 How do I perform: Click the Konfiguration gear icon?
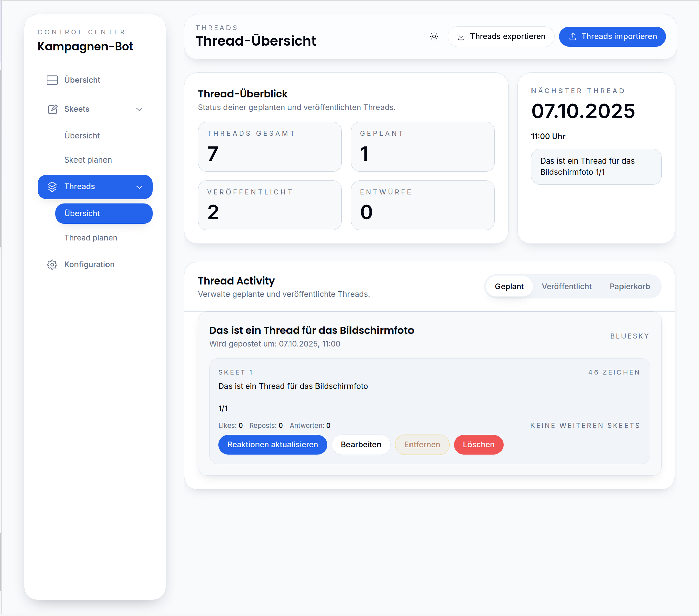(52, 264)
